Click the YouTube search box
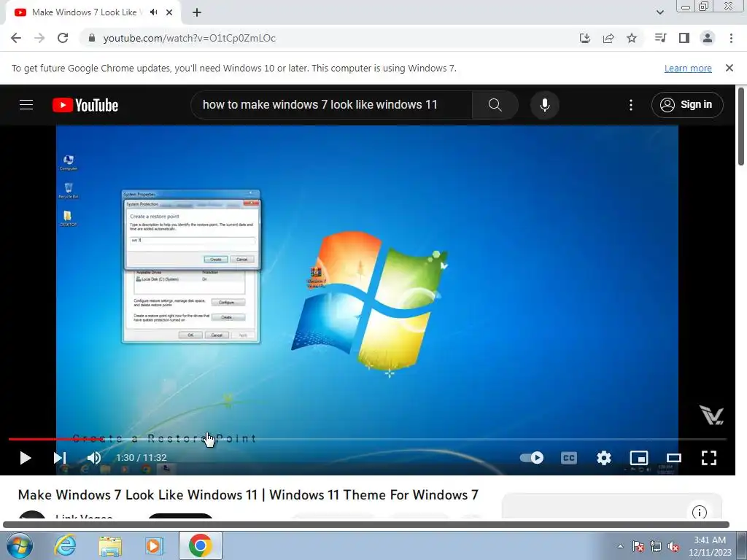The width and height of the screenshot is (747, 560). [333, 105]
